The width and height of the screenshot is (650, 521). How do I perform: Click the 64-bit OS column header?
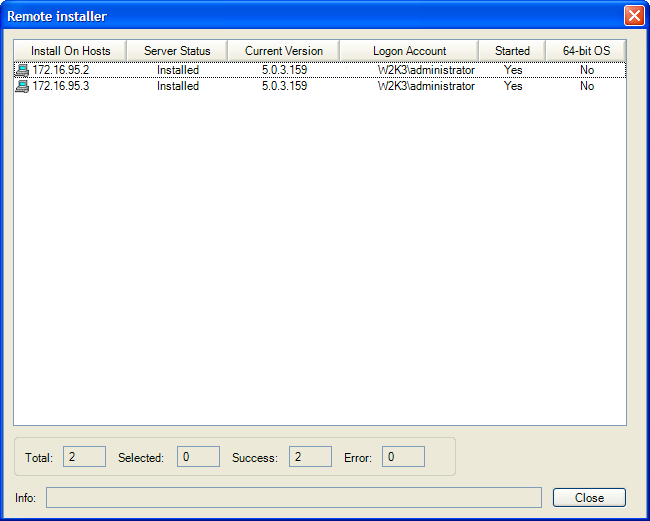click(x=586, y=51)
